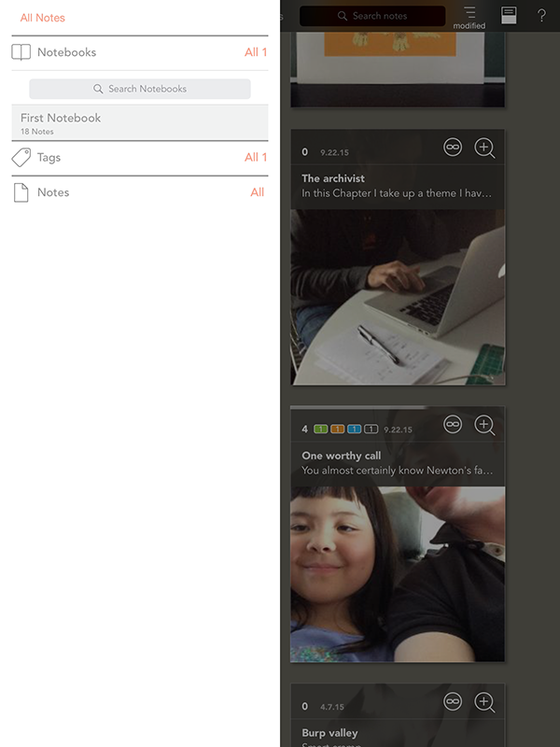
Task: Select green tag on One worthy call
Action: click(321, 430)
